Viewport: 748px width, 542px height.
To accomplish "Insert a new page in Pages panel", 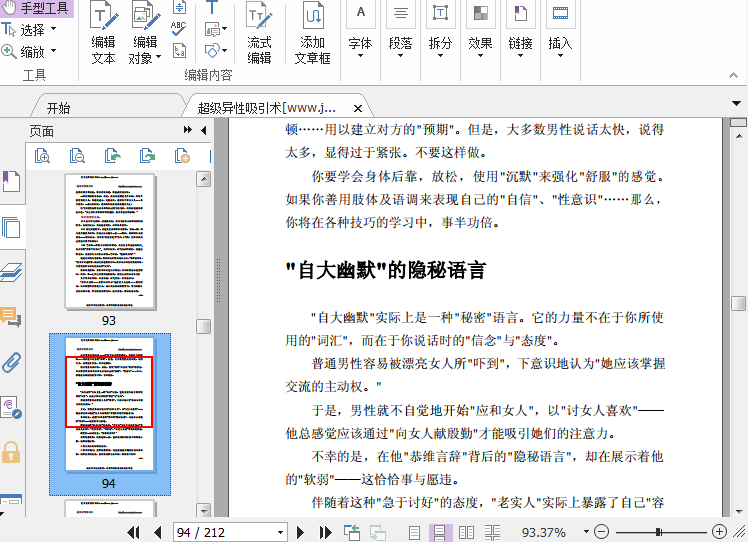I will pyautogui.click(x=182, y=156).
